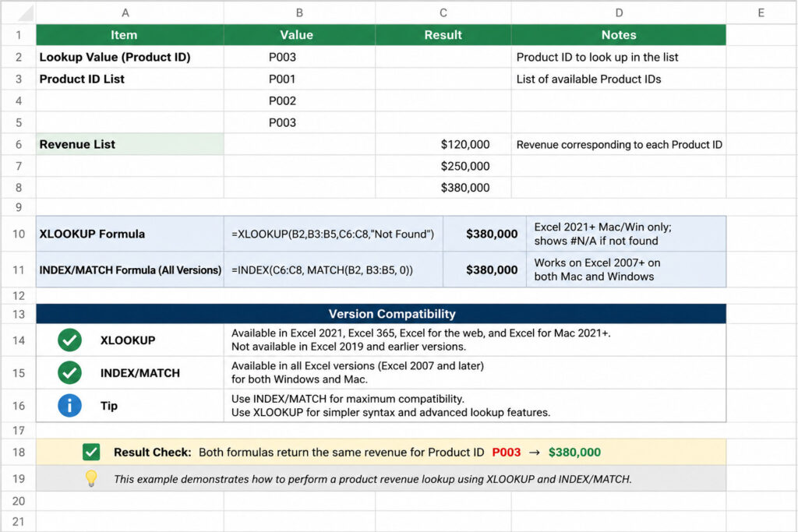Click note 'List of available Product IDs'

coord(588,79)
